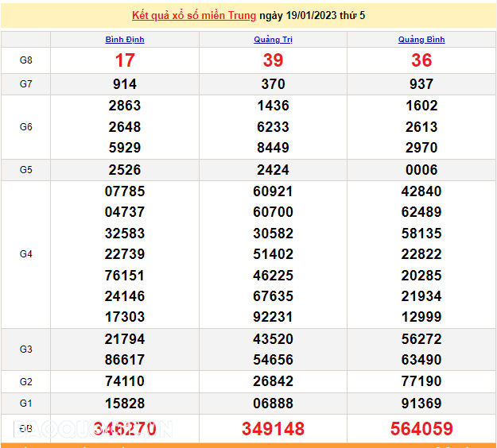Select the G4 row label
497x448 pixels.
coord(25,254)
